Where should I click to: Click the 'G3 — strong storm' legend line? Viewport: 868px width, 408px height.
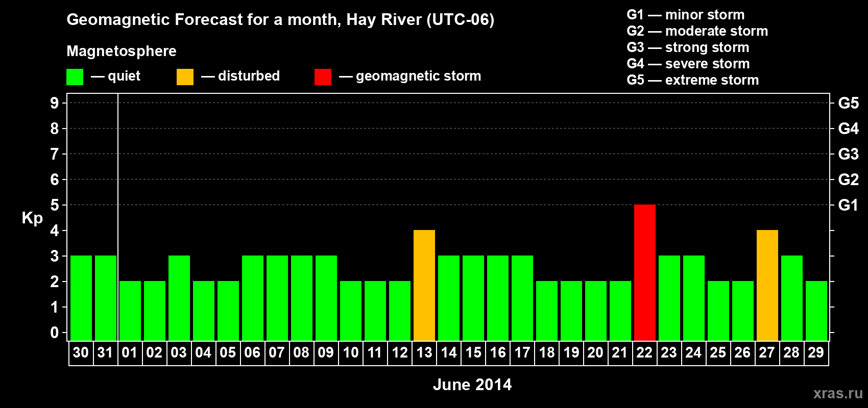688,47
